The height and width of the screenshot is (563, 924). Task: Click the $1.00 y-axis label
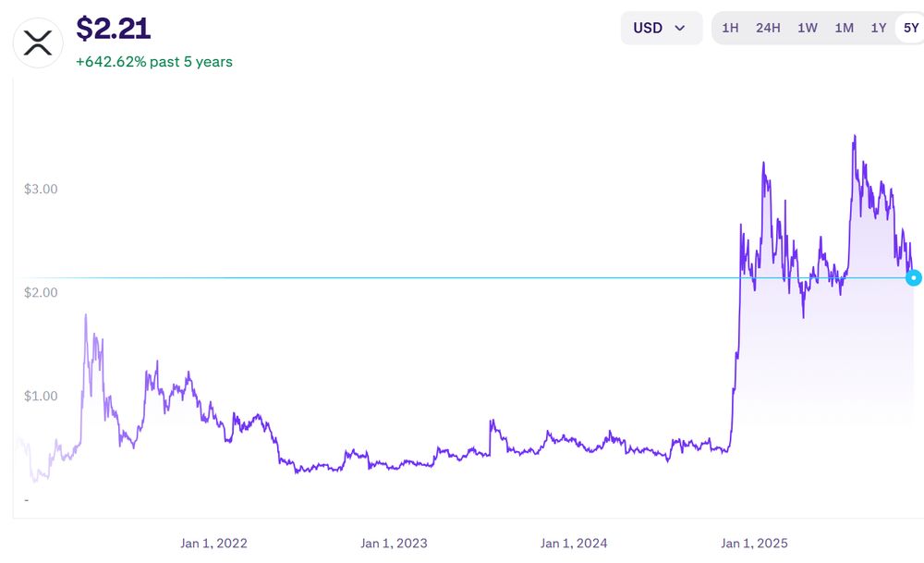click(41, 396)
